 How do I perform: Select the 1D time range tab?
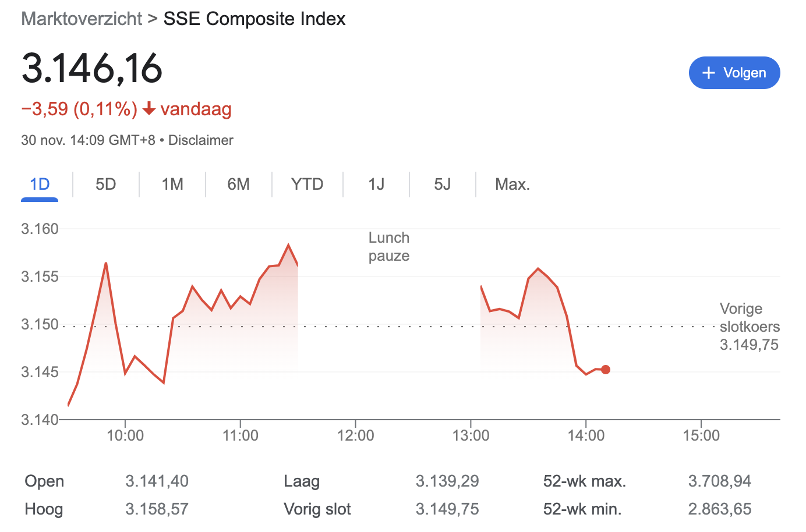pyautogui.click(x=40, y=185)
